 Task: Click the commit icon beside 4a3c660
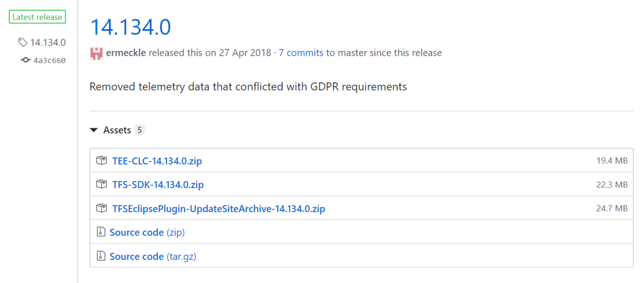(x=25, y=61)
